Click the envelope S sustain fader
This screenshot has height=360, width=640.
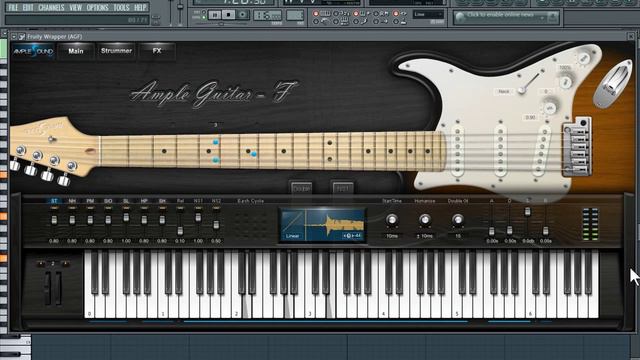tap(527, 211)
